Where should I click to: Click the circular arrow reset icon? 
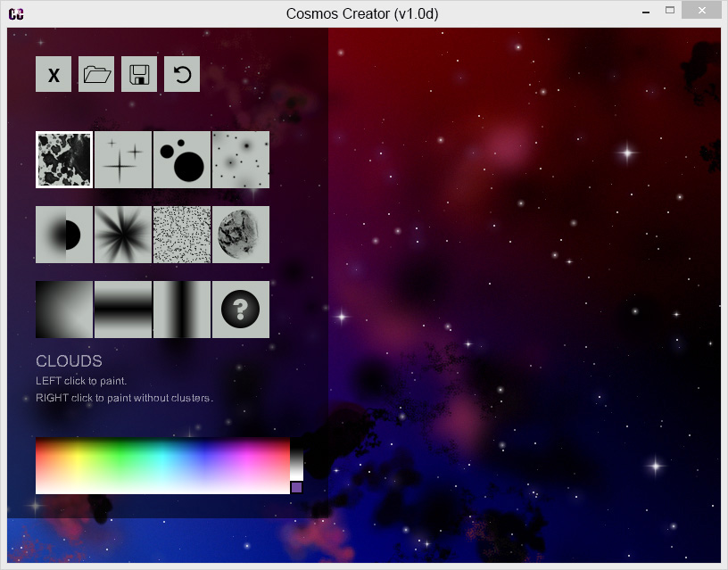(x=182, y=75)
